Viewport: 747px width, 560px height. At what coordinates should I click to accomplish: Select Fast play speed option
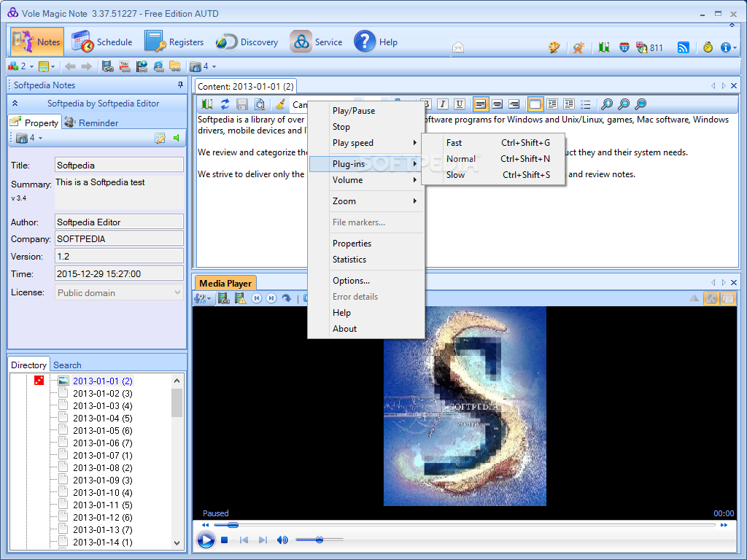coord(493,142)
